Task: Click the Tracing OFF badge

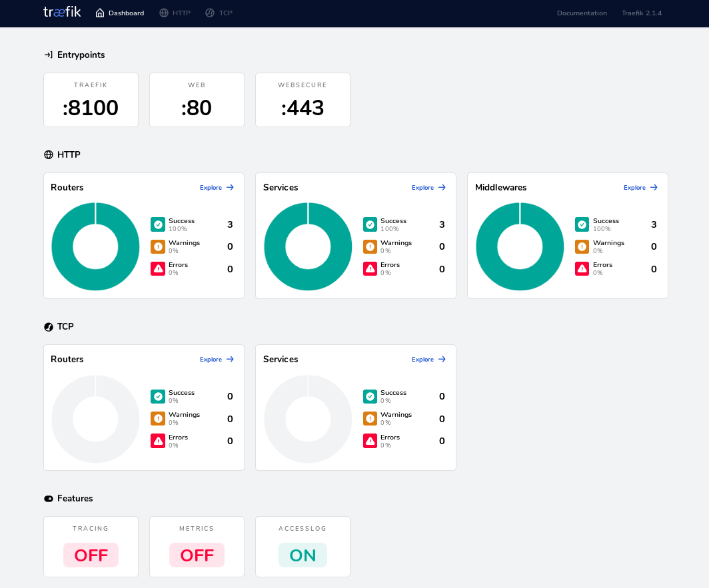Action: point(91,555)
